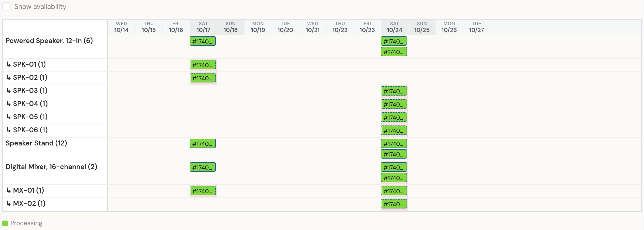Select the "Digital Mixer, 16-channel (2)" row label
This screenshot has height=230, width=644.
coord(51,167)
